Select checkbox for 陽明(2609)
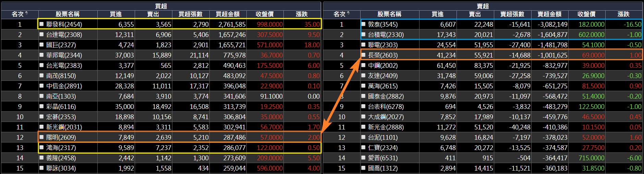This screenshot has height=174, width=644. pyautogui.click(x=41, y=137)
